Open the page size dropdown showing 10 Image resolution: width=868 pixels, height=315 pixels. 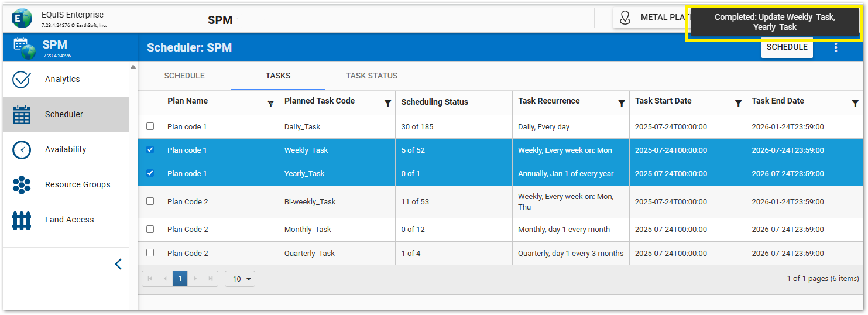pyautogui.click(x=240, y=279)
